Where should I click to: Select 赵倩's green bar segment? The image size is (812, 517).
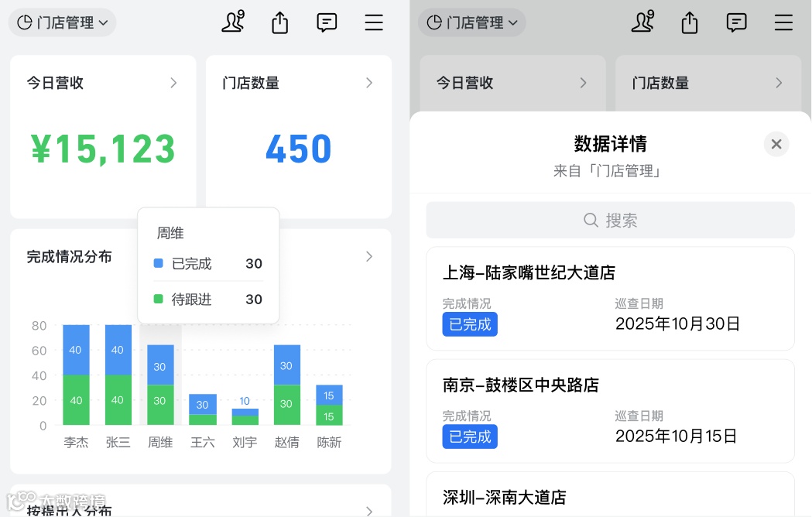pos(287,405)
